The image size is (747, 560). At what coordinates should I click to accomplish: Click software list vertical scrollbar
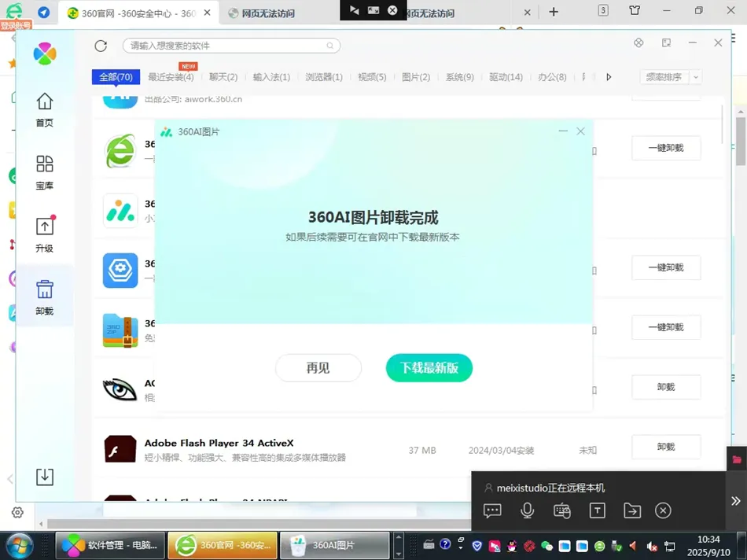(x=722, y=124)
